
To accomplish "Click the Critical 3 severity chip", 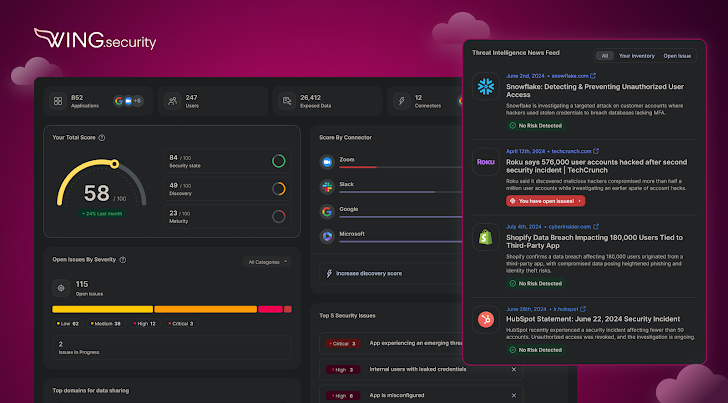I will pos(181,324).
